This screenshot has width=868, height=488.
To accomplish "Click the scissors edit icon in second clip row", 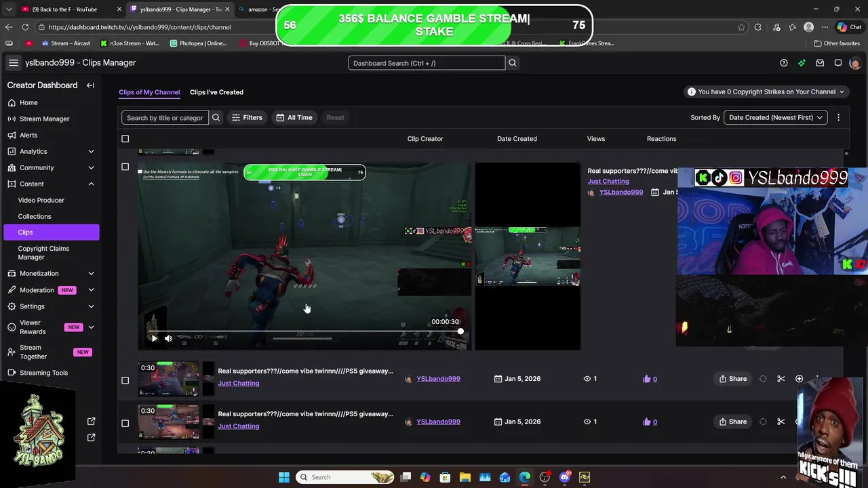I will (x=781, y=422).
